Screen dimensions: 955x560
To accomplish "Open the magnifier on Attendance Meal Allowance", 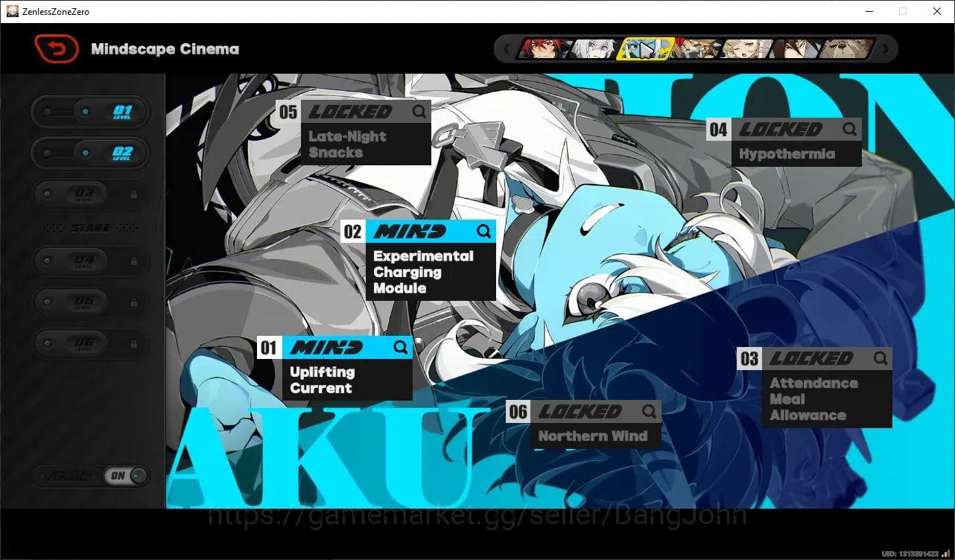I will 881,358.
